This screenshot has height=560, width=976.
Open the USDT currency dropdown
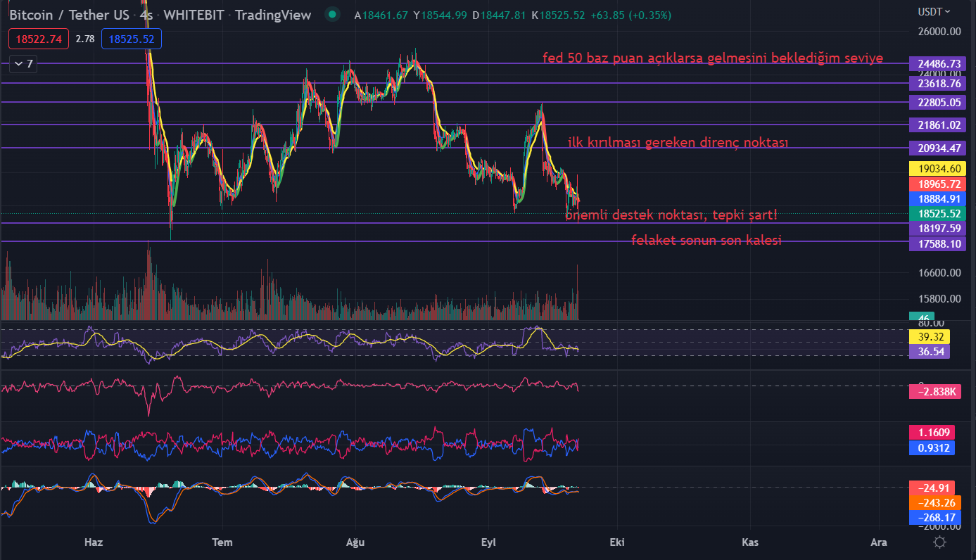(x=934, y=11)
